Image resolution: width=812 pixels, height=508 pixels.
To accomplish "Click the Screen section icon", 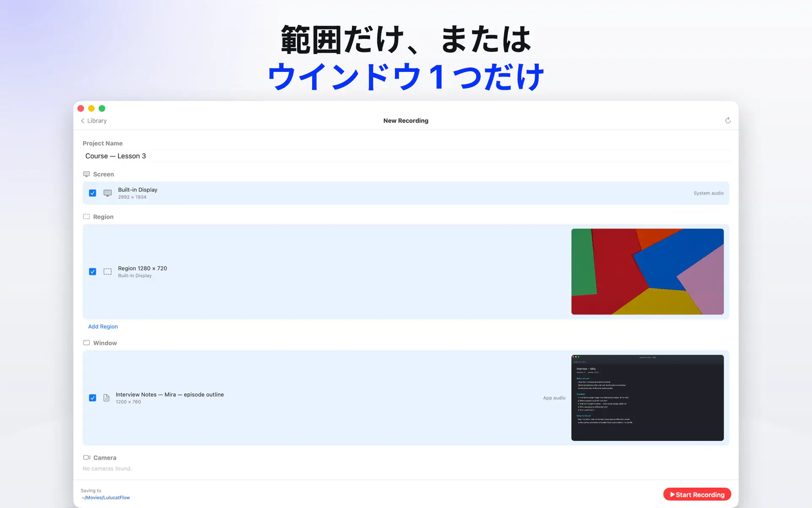I will point(86,174).
